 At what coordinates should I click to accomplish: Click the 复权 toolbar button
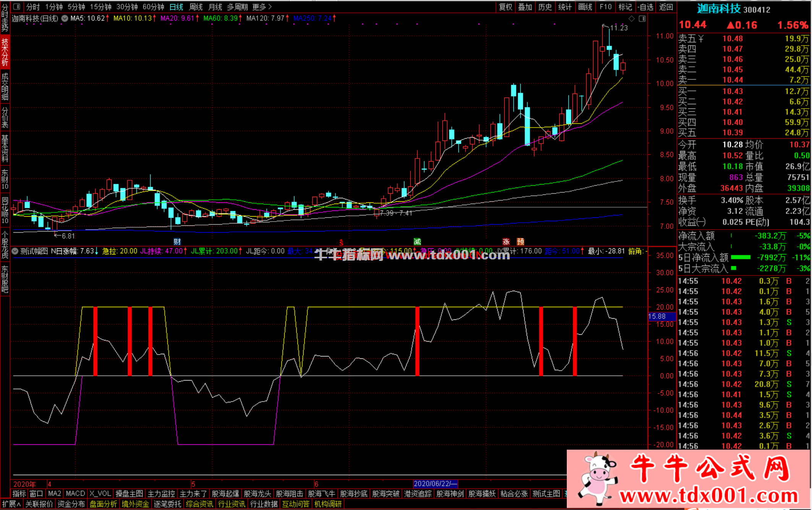point(506,7)
